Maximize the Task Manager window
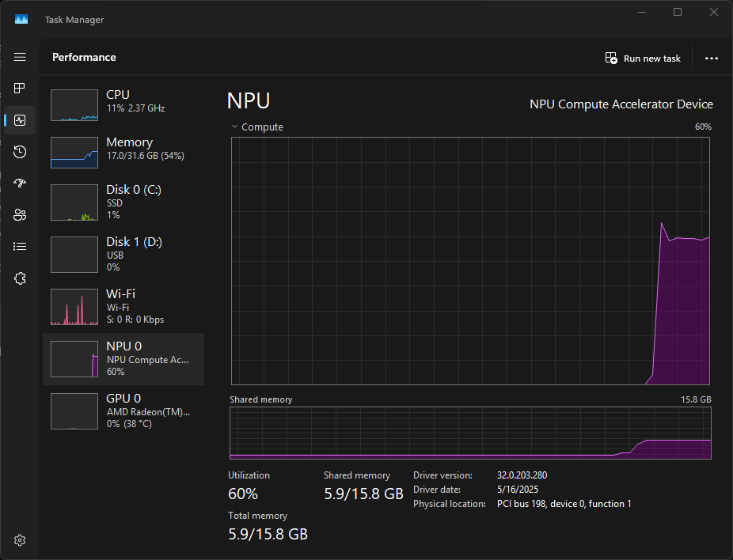 [678, 12]
